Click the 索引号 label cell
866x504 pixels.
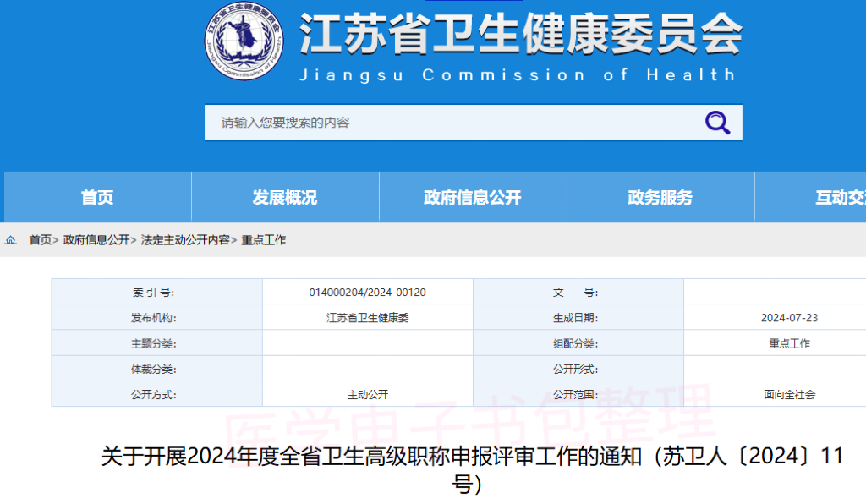(x=156, y=292)
